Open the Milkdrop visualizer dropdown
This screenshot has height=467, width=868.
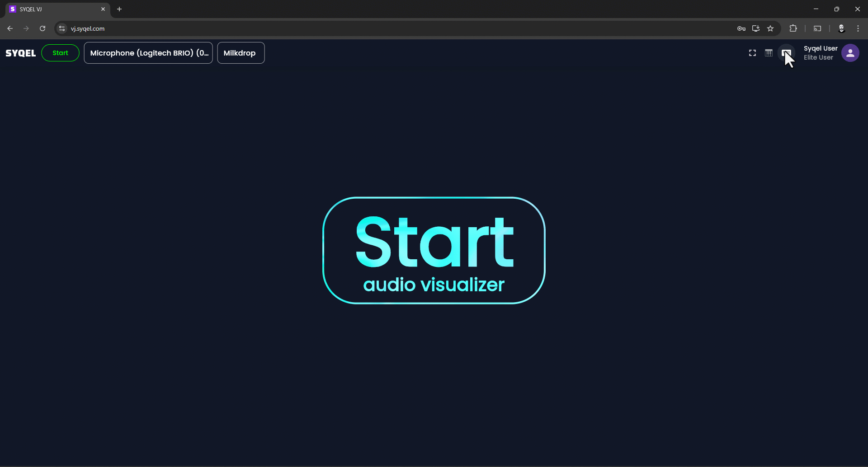click(241, 53)
